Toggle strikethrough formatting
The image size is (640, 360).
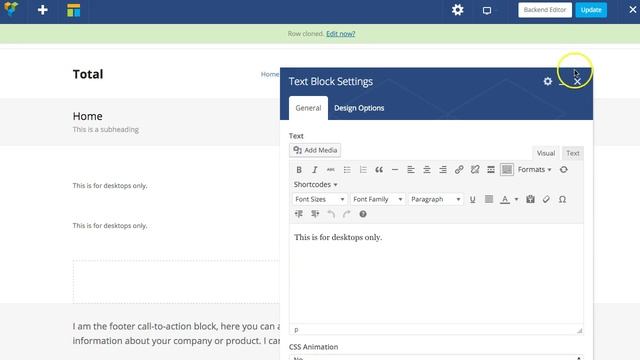(x=331, y=170)
